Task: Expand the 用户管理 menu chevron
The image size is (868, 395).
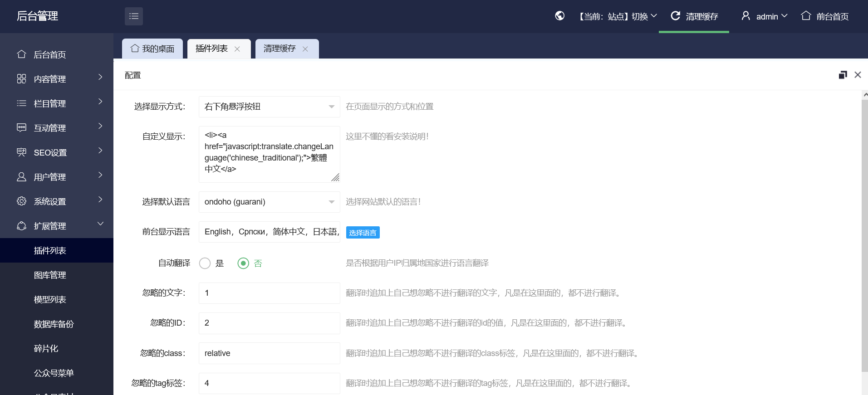Action: coord(100,175)
